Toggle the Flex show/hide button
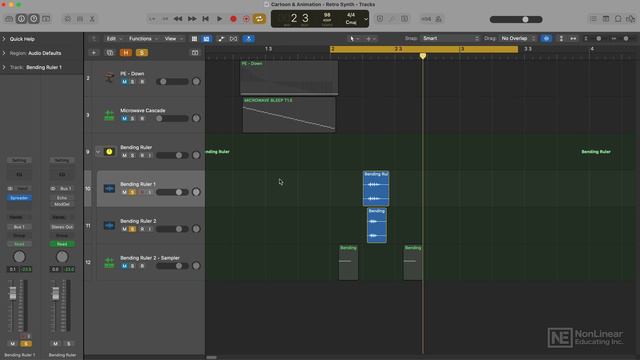640x360 pixels. (x=233, y=39)
